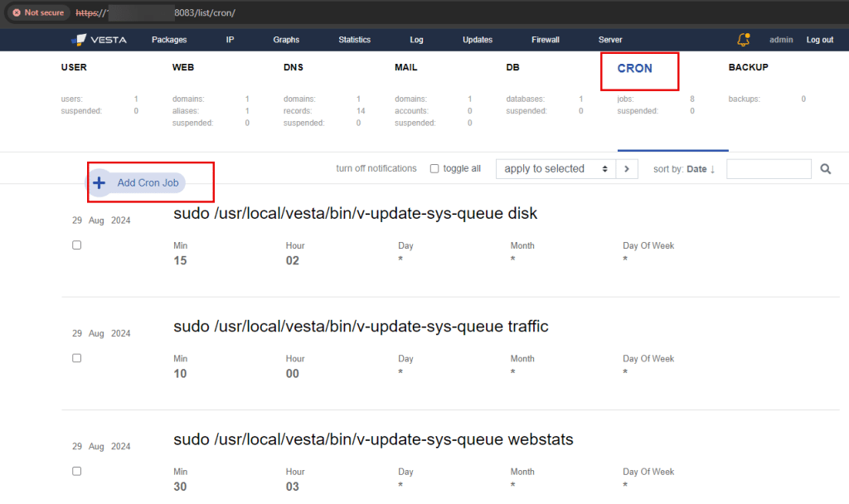
Task: Open the Graphs section
Action: 285,39
